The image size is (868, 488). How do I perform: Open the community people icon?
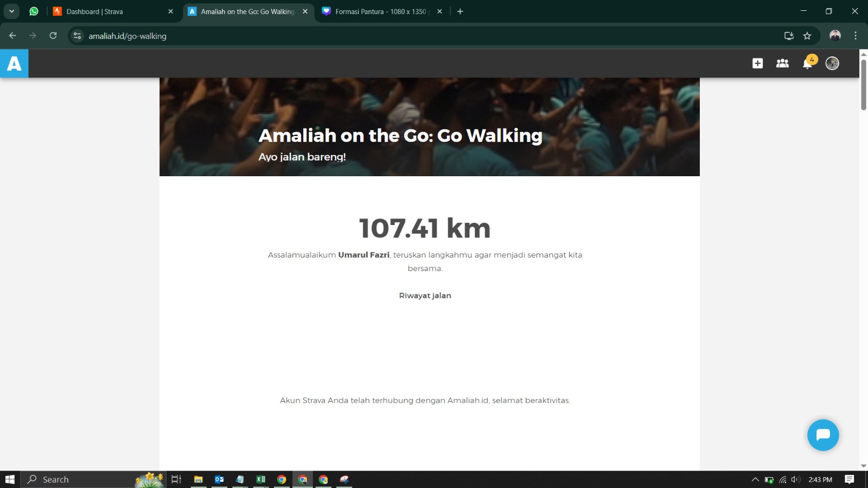click(x=782, y=63)
